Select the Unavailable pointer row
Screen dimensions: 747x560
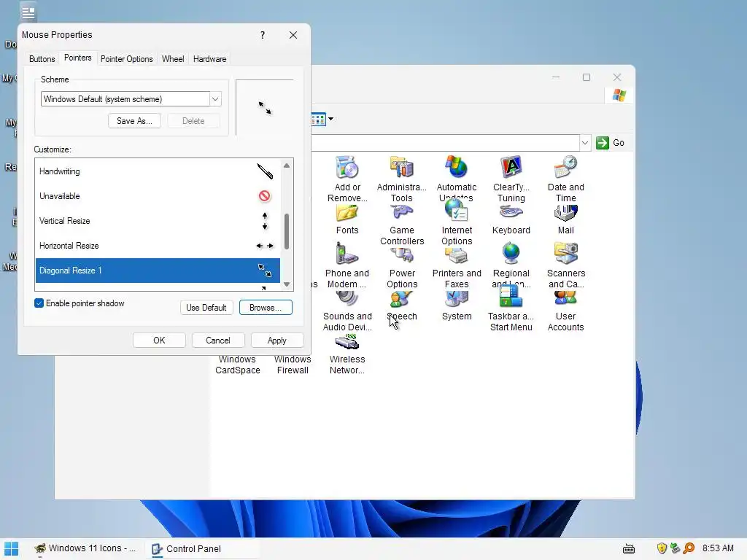point(158,196)
